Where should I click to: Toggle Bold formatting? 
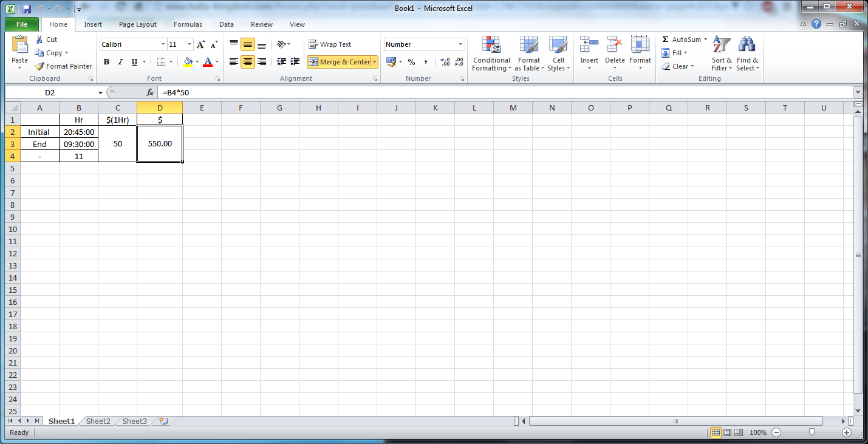click(107, 62)
